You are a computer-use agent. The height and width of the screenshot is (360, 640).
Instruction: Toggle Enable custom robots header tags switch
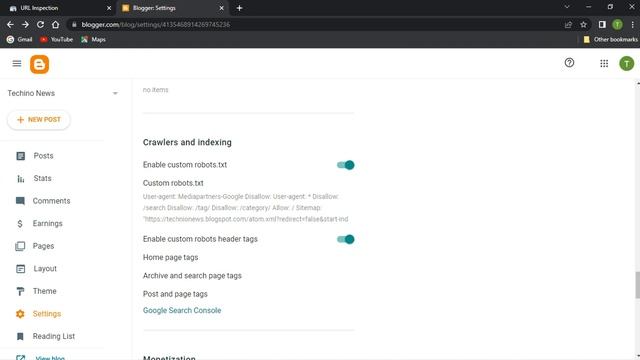coord(345,239)
